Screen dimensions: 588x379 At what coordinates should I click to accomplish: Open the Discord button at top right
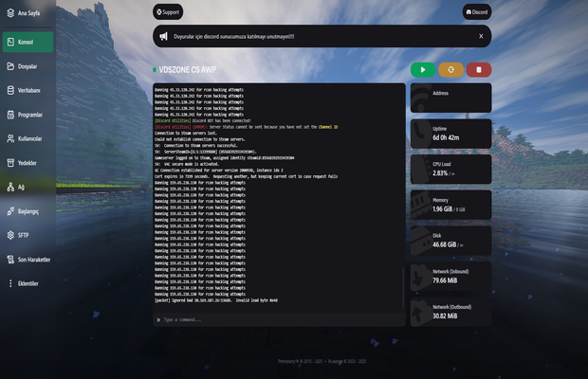[477, 12]
